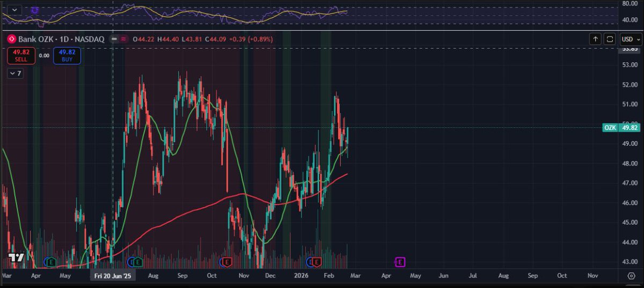This screenshot has width=644, height=288.
Task: Click the green earnings E marker near April
Action: pyautogui.click(x=50, y=262)
